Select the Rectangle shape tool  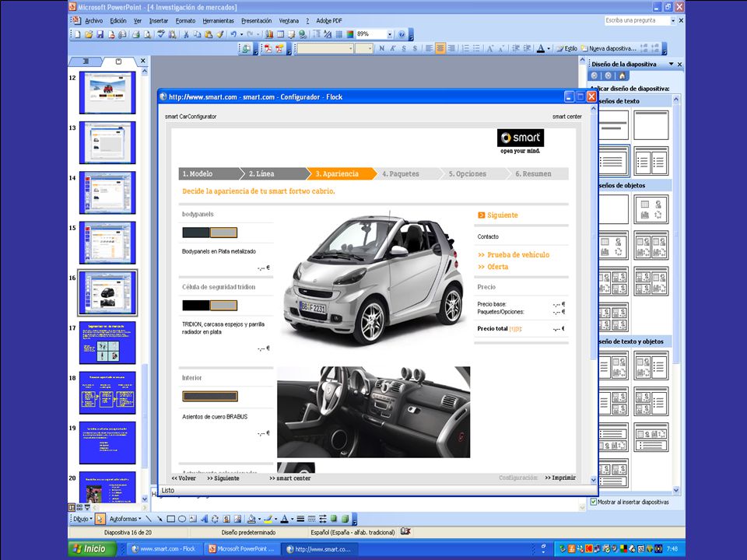coord(170,519)
